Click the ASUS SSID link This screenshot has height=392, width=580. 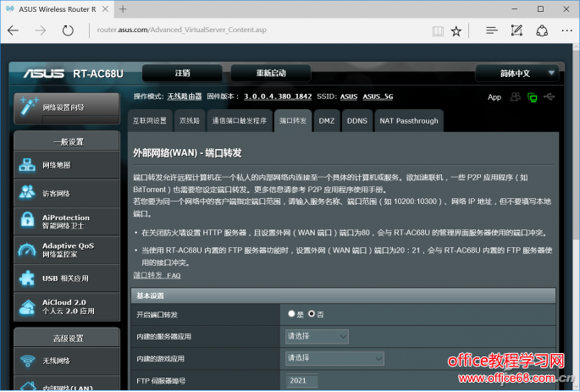pos(349,97)
